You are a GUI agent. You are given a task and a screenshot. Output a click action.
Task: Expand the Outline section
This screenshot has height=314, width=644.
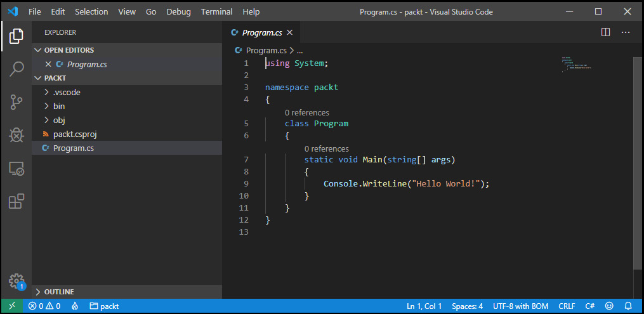click(38, 292)
